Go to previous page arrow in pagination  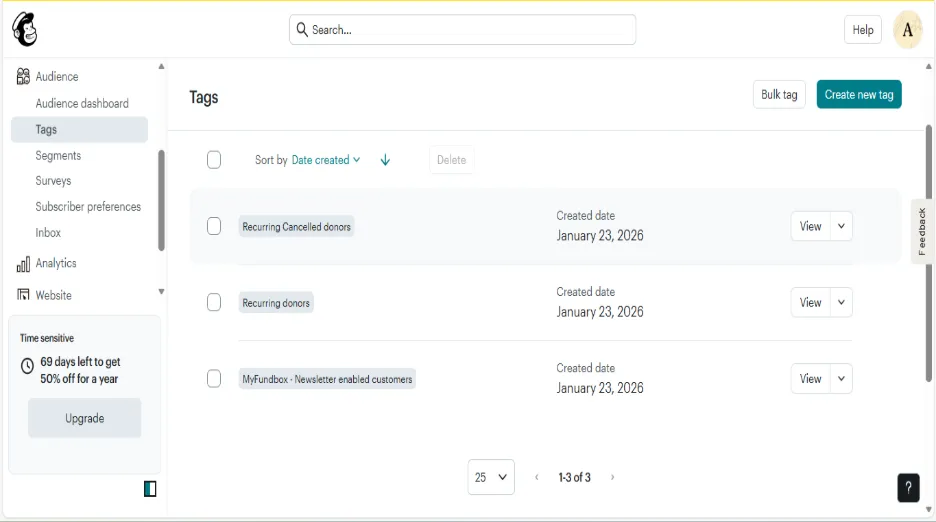pos(537,477)
